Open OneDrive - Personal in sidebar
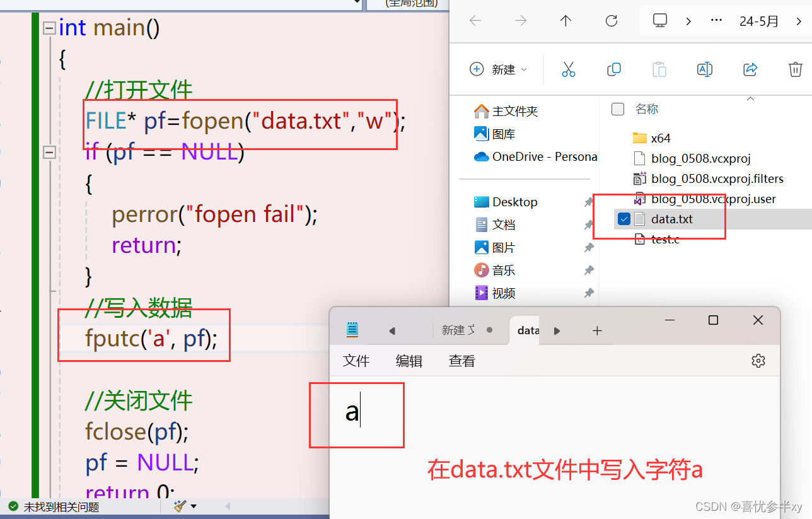The width and height of the screenshot is (812, 519). coord(535,156)
